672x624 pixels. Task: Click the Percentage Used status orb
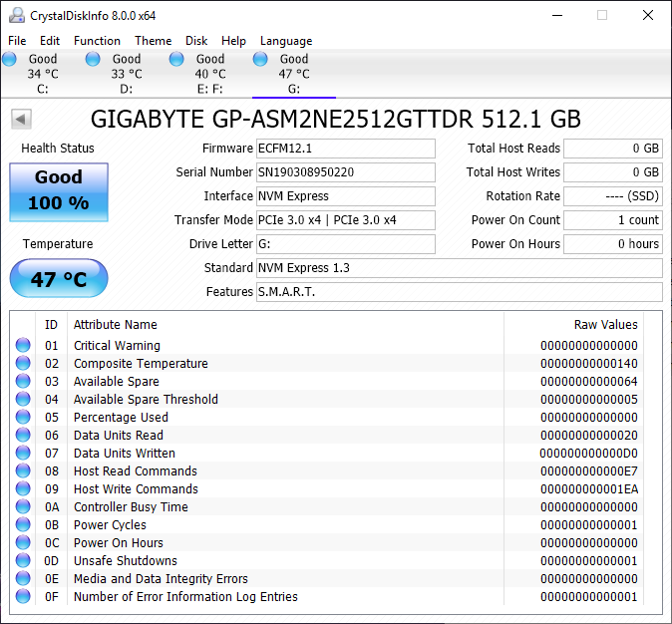pos(23,417)
